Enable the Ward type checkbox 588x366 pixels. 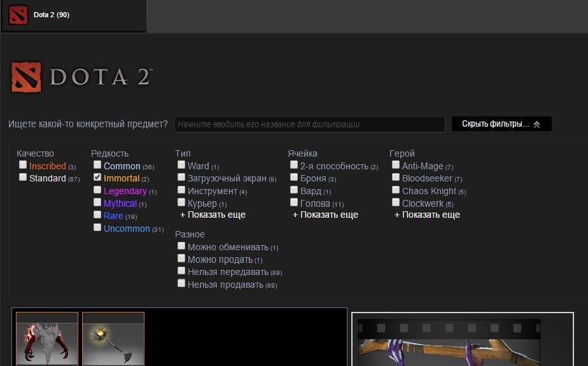click(181, 165)
